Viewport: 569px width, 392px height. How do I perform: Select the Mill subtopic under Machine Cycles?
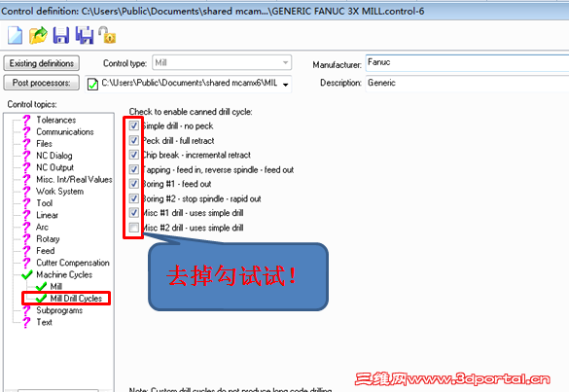click(x=55, y=287)
